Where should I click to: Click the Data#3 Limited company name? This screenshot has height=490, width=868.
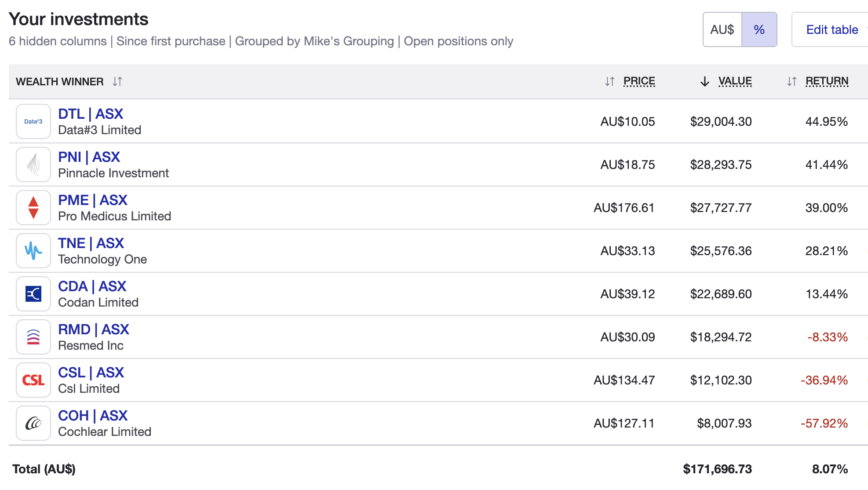pos(100,130)
